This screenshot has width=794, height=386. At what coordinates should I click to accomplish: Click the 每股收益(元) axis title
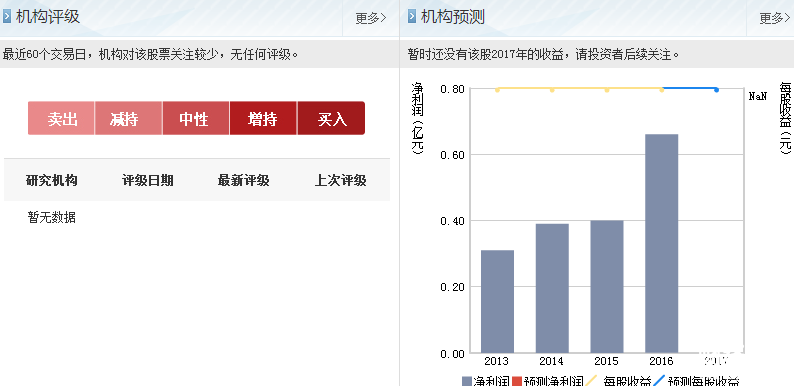tap(785, 118)
